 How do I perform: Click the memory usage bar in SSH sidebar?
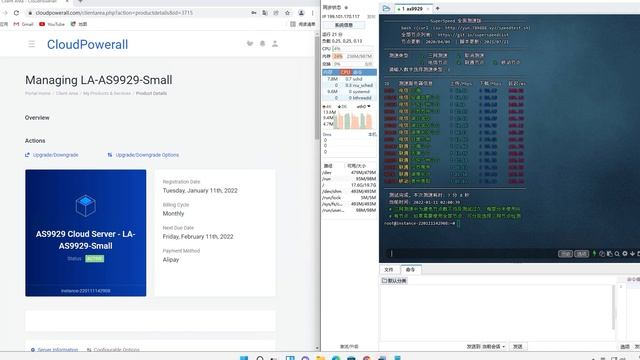point(353,56)
